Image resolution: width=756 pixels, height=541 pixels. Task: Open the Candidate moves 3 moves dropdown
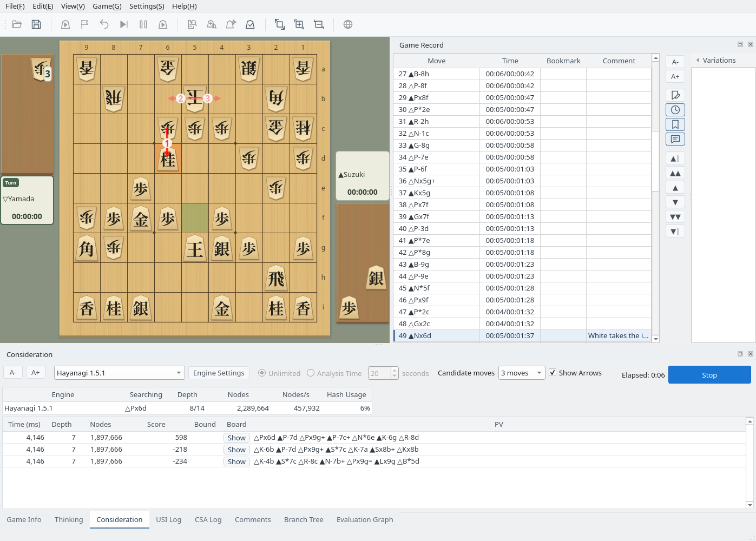522,373
